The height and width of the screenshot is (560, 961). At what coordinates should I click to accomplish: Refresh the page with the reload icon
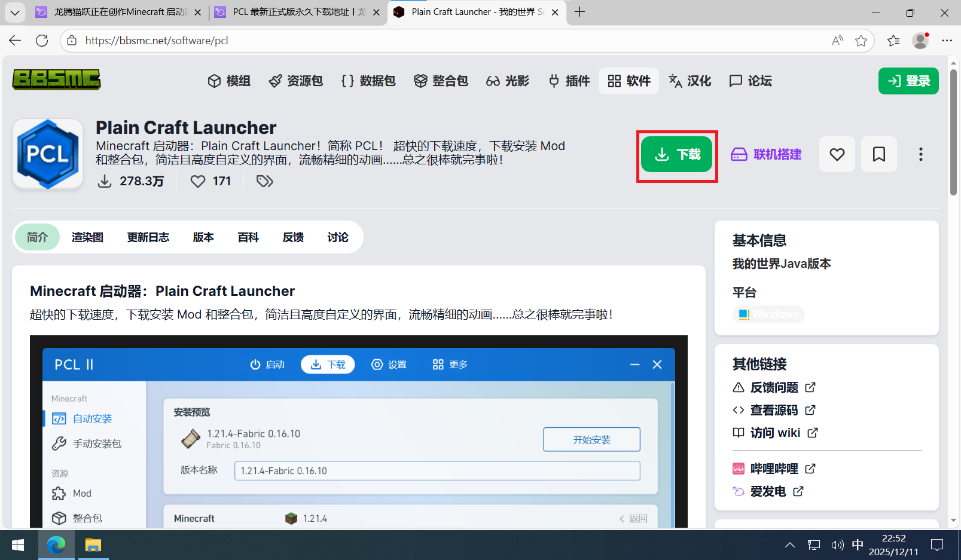[42, 41]
